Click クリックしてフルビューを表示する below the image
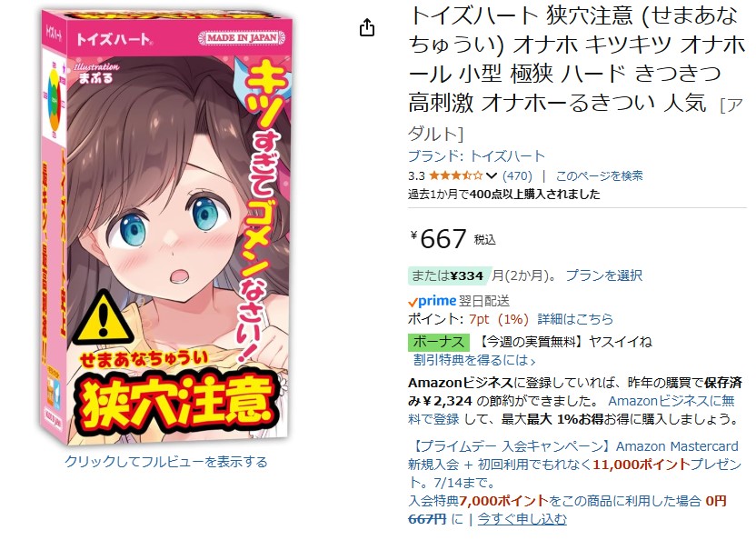 pos(166,462)
